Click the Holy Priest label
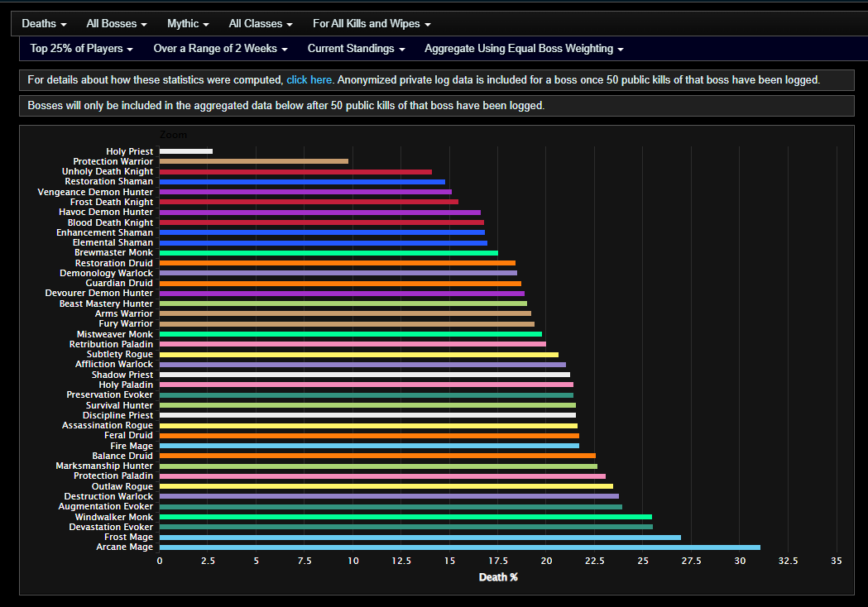 (130, 151)
